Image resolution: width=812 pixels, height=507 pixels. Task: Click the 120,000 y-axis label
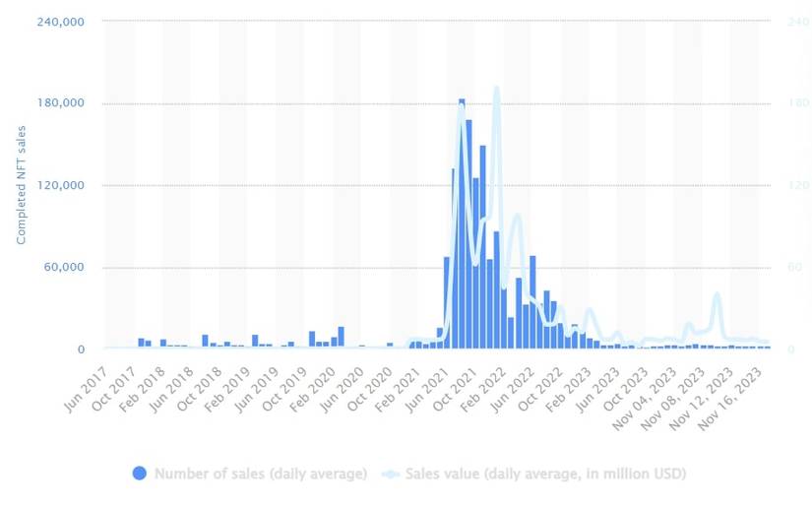pos(61,185)
